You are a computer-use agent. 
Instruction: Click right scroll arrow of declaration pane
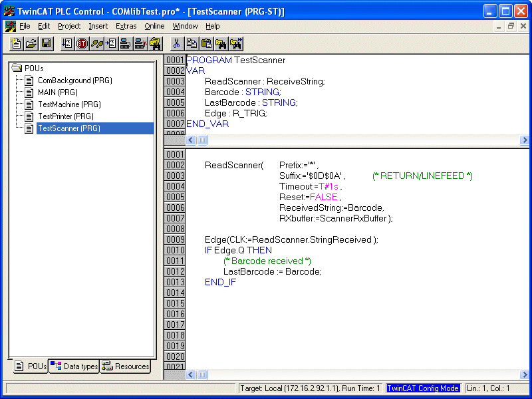coord(525,140)
